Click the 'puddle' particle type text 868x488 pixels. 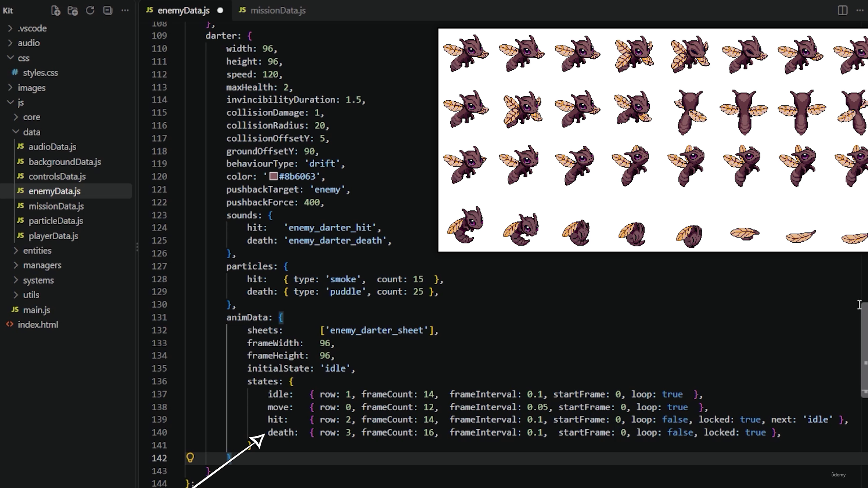(345, 292)
